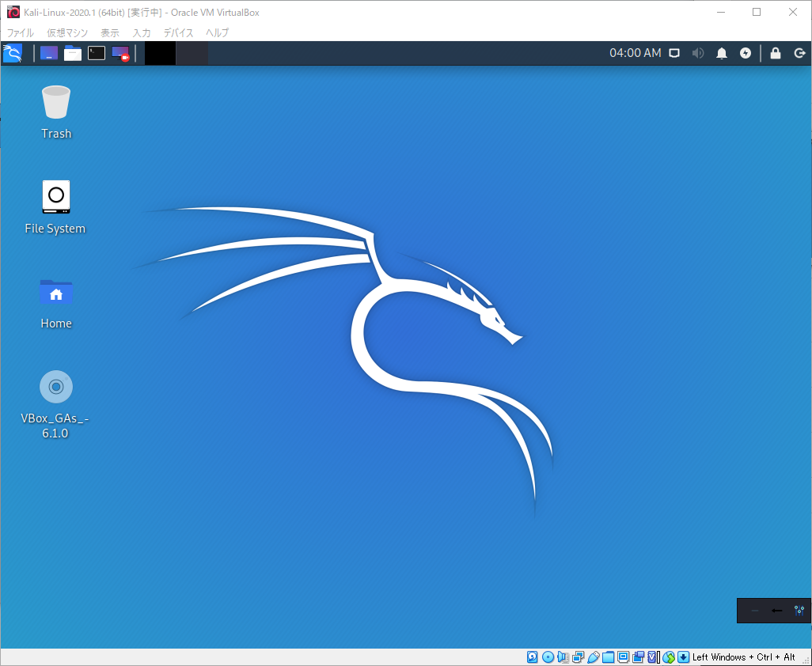Click the screen recorder taskbar icon
Viewport: 812px width, 666px height.
click(x=121, y=53)
